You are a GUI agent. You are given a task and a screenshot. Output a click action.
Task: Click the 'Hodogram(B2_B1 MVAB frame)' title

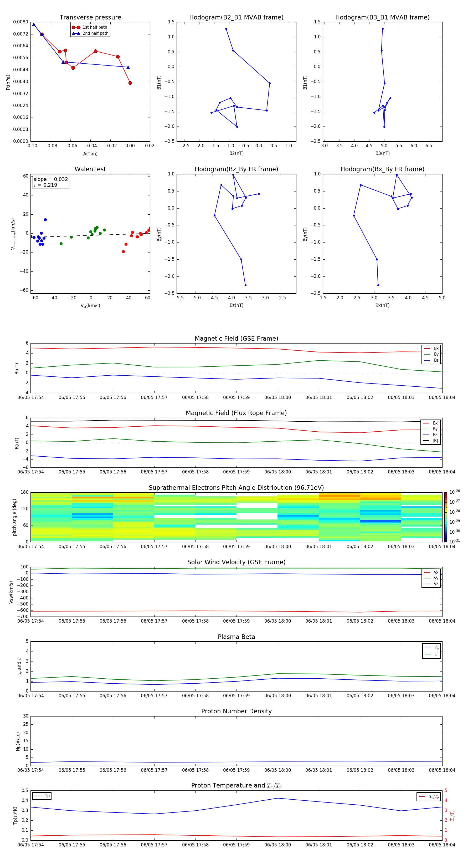pos(236,18)
